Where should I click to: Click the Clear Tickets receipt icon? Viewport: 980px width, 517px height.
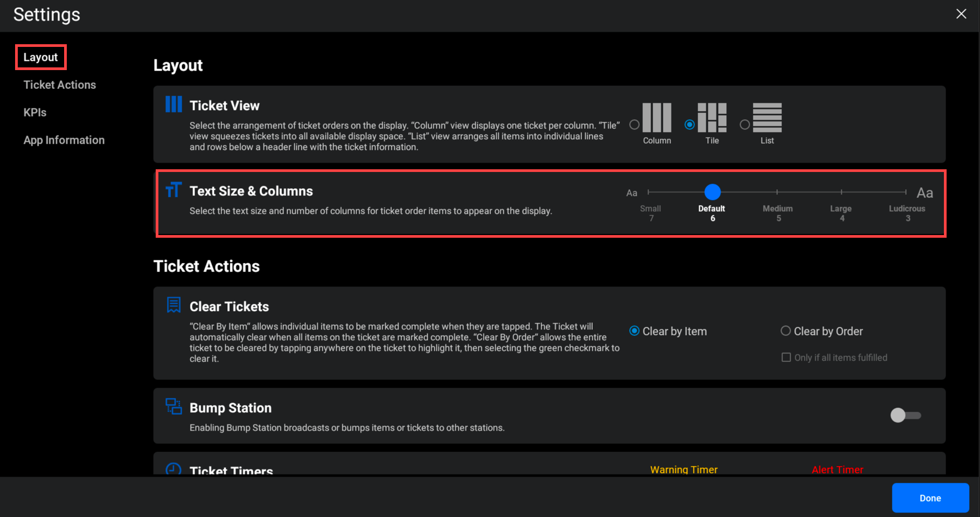[x=173, y=305]
